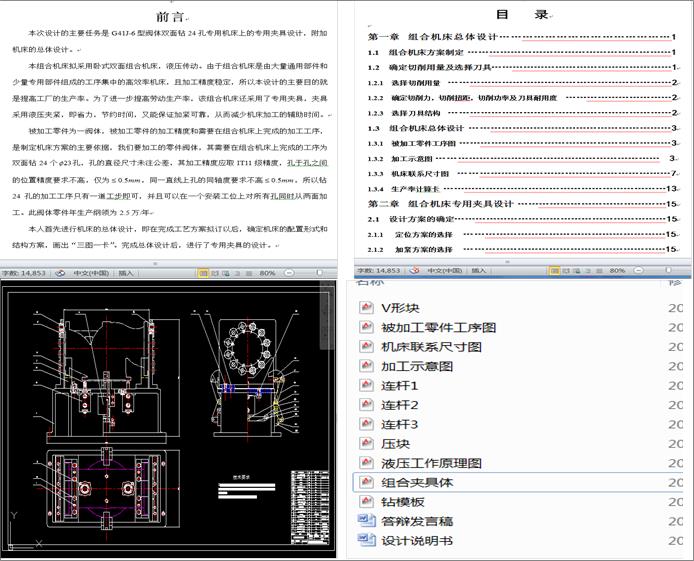
Task: Open the V形块 drawing file icon
Action: coord(365,308)
